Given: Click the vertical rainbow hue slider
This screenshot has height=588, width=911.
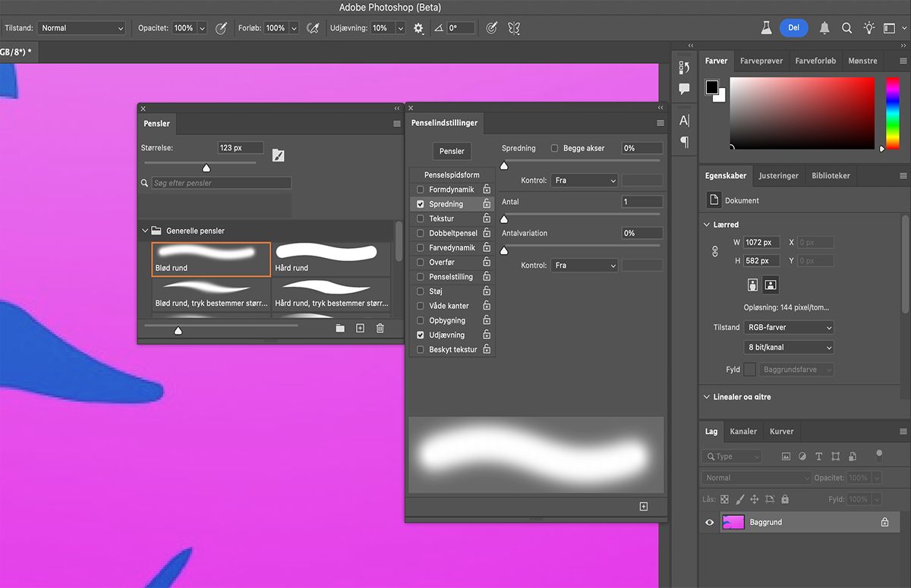Looking at the screenshot, I should (x=892, y=112).
